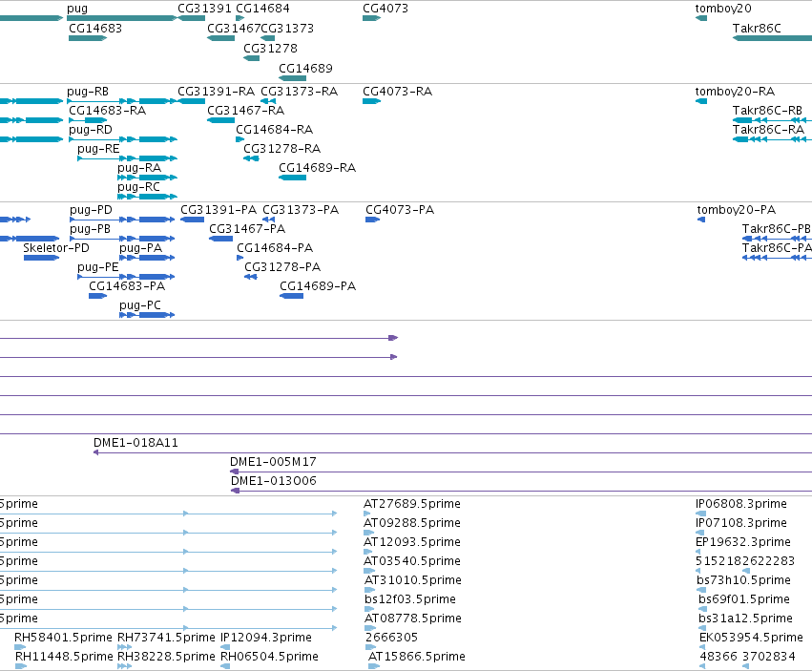Select transcript CG31373-RA
This screenshot has height=671, width=812.
pyautogui.click(x=299, y=92)
